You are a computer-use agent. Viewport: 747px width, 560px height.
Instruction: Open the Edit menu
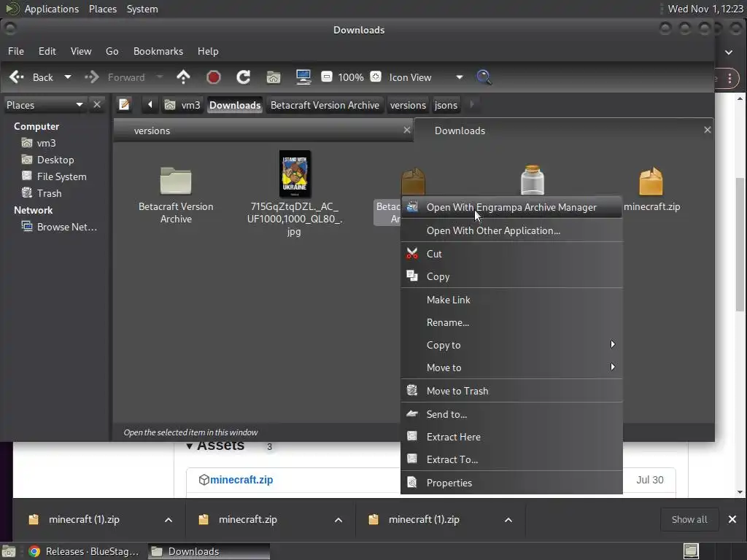pos(47,51)
